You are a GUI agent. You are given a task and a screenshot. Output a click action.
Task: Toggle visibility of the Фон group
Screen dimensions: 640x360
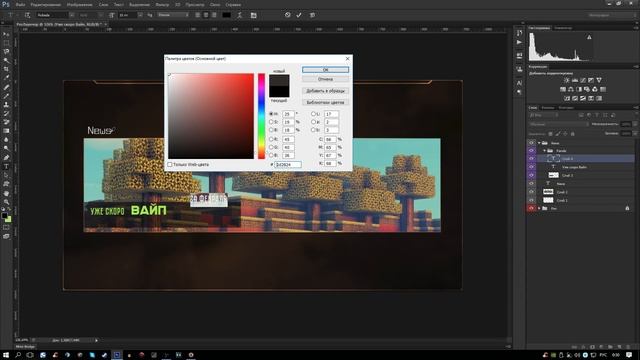[x=531, y=208]
